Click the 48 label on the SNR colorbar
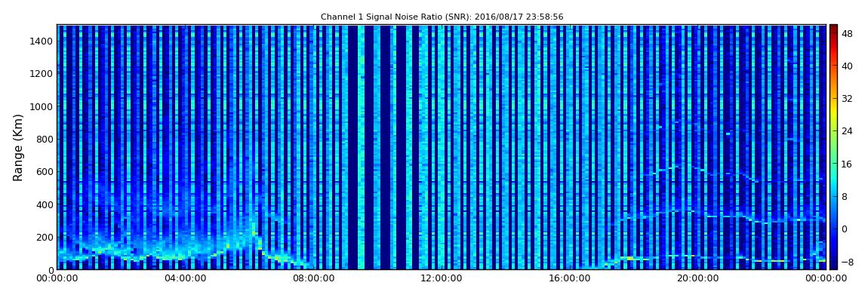The width and height of the screenshot is (868, 307). coord(848,33)
